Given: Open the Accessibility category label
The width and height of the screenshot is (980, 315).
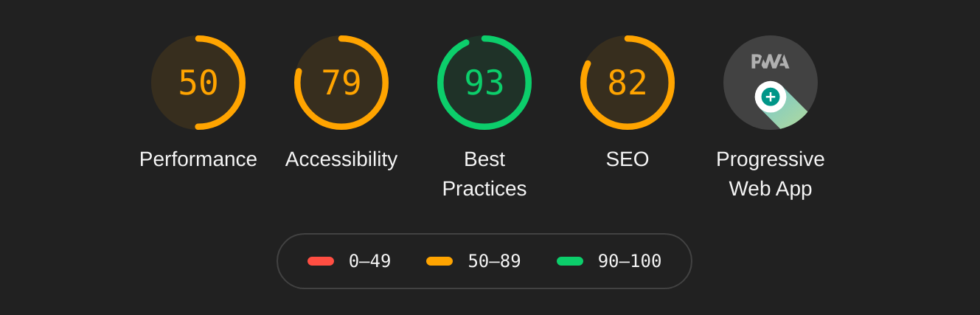Looking at the screenshot, I should coord(341,159).
